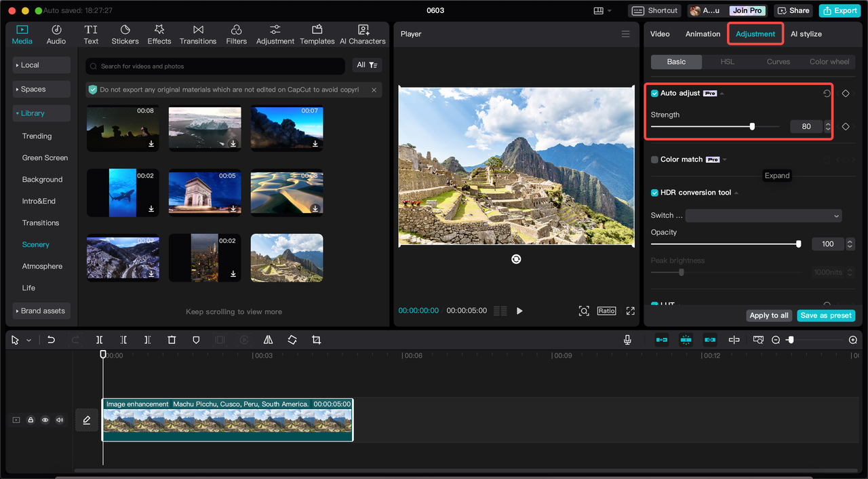Click the undo arrow icon
Screen dimensions: 868x479
click(x=51, y=340)
